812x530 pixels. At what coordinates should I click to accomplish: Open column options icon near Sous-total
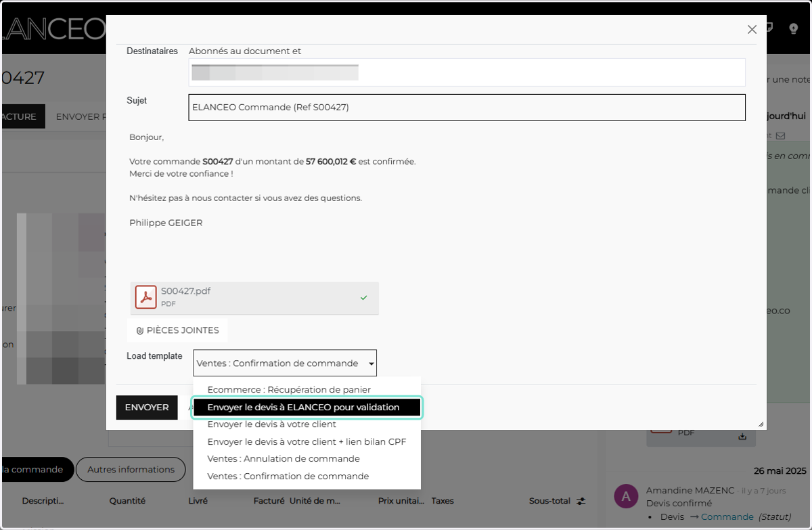(581, 501)
